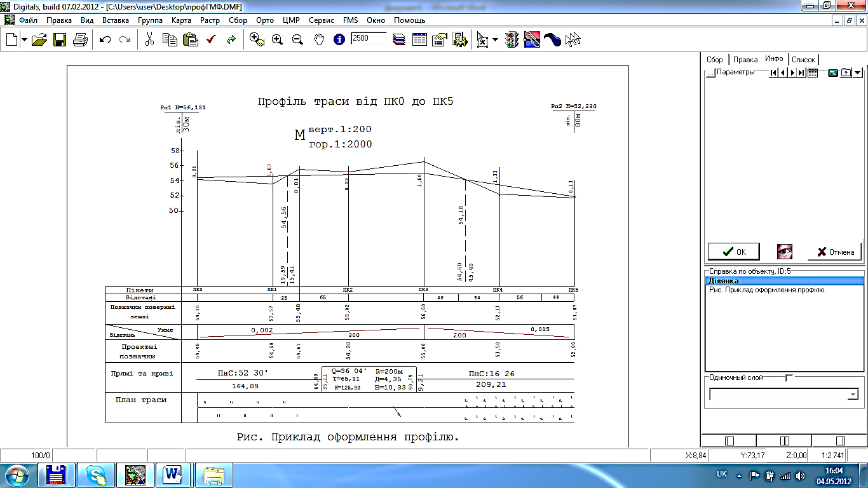Open the layers stack icon
This screenshot has width=868, height=488.
click(x=399, y=39)
